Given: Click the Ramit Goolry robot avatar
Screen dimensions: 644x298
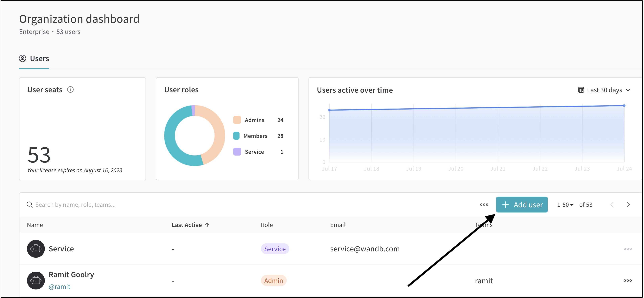Looking at the screenshot, I should [36, 281].
